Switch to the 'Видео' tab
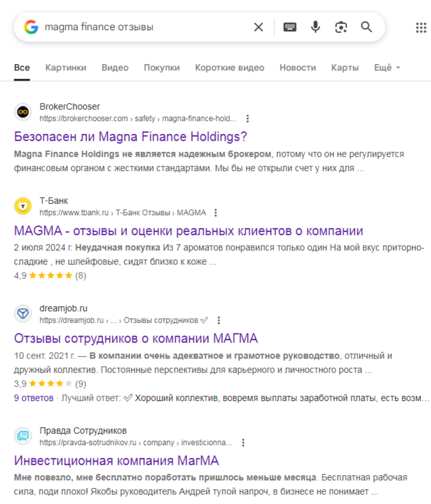This screenshot has width=431, height=504. tap(115, 67)
